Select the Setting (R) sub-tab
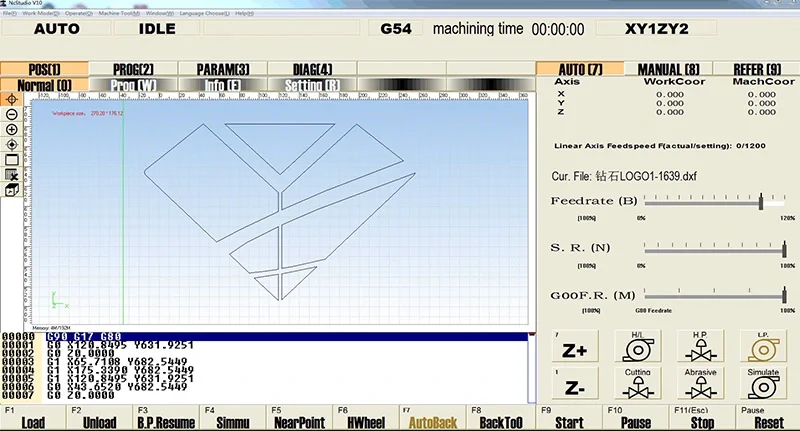Viewport: 800px width, 431px height. (x=312, y=85)
